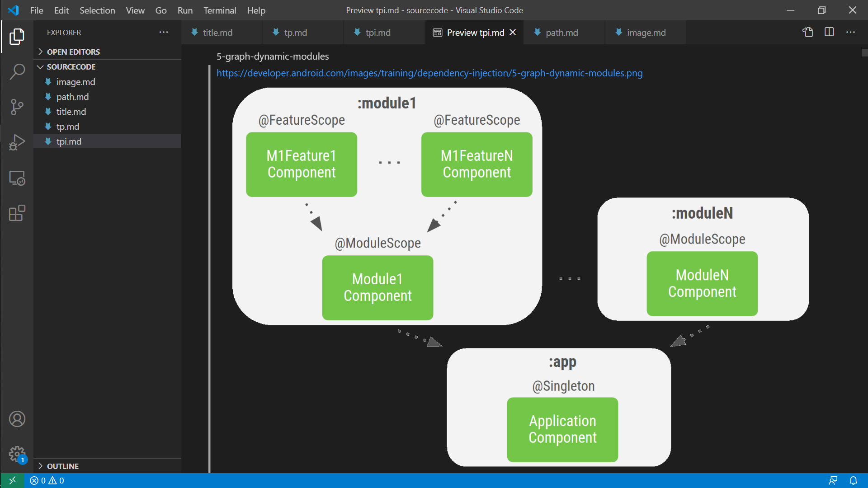Click the Accounts icon
Viewport: 868px width, 488px height.
coord(17,419)
